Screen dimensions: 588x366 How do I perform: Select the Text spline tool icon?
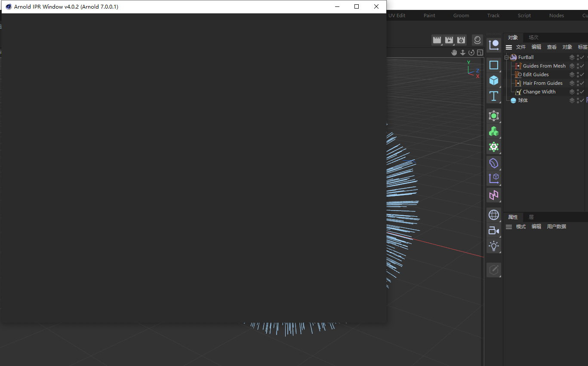point(494,96)
